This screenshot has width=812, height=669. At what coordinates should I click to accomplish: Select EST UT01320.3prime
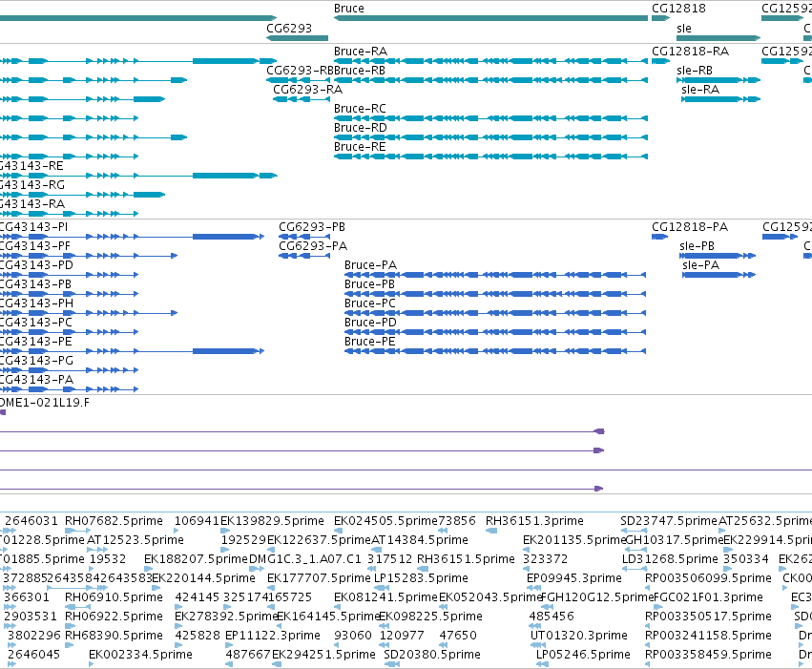coord(579,636)
